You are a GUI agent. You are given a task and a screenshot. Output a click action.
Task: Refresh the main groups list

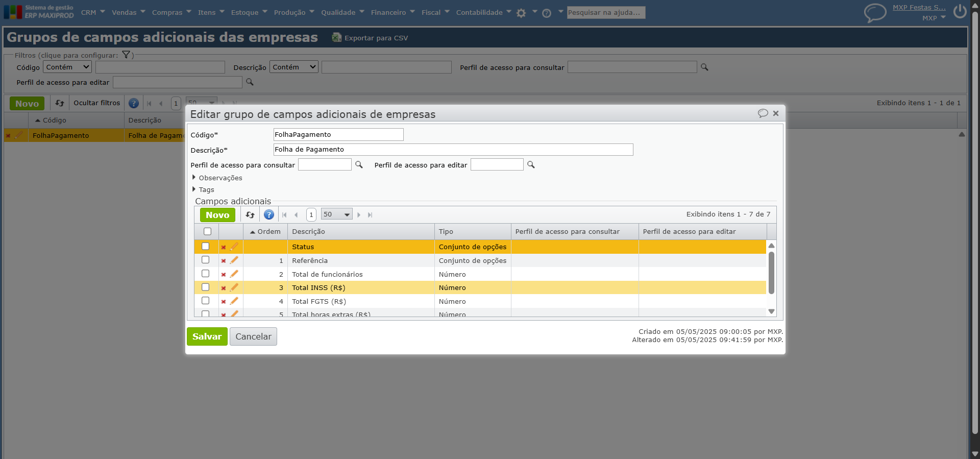click(x=60, y=103)
